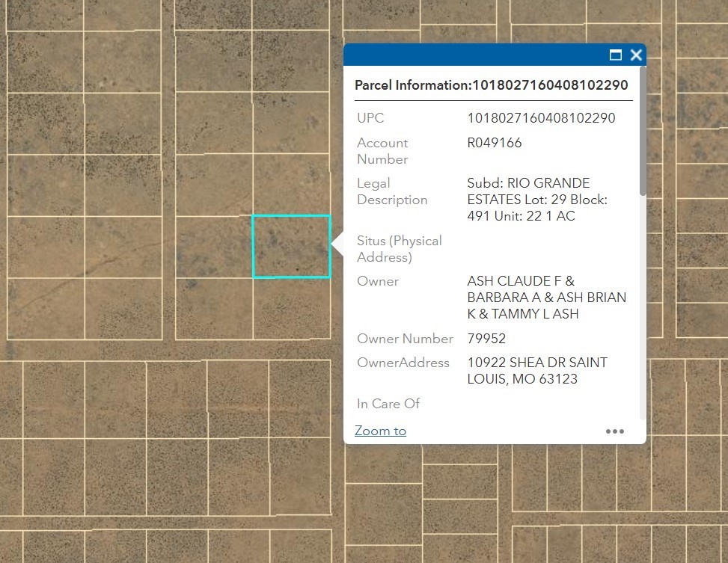Click the Rio Grande Estates legal description
Screen dimensions: 728x563
pos(536,200)
